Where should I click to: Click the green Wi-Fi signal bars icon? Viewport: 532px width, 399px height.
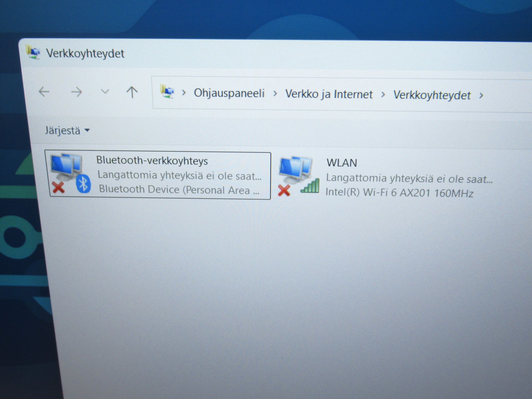coord(310,186)
